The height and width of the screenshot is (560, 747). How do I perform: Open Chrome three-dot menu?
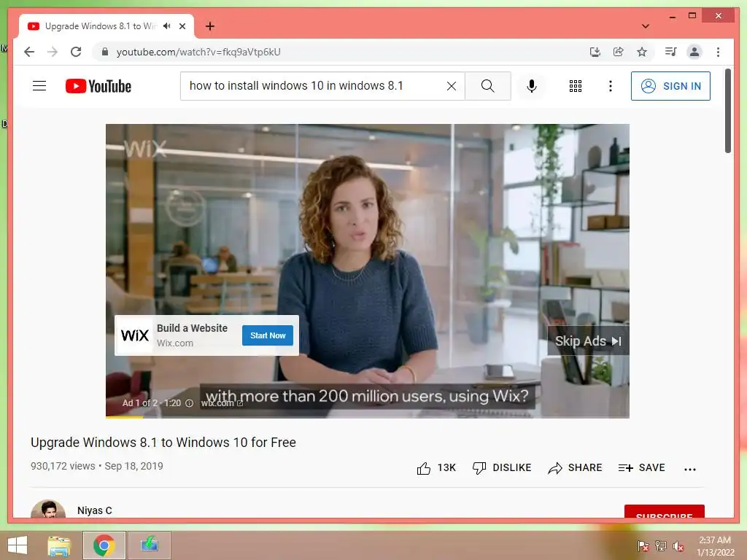tap(718, 52)
